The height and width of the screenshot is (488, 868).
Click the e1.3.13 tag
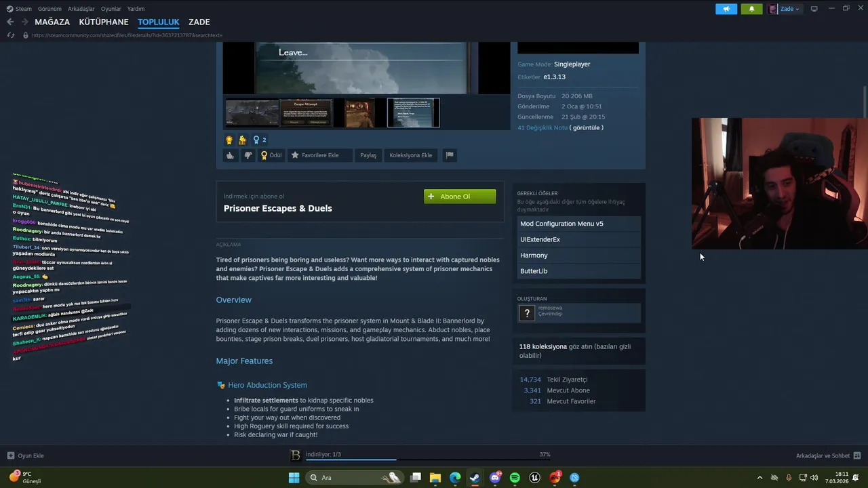pos(554,77)
